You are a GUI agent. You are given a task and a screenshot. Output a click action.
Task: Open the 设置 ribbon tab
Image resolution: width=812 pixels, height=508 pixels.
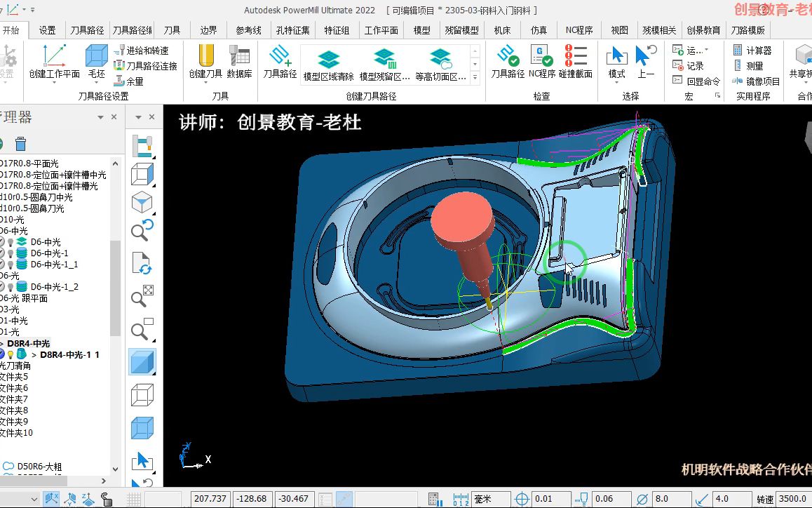click(x=47, y=31)
